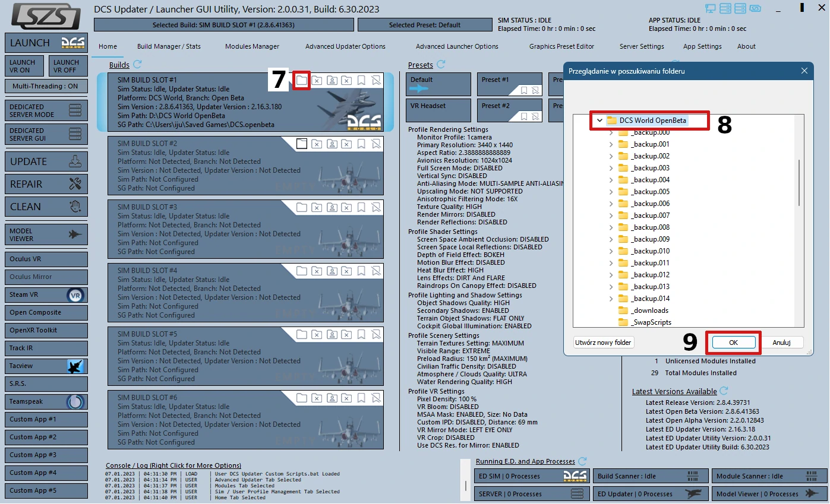Click the SZS logo in the top-left corner
The width and height of the screenshot is (830, 504).
46,16
